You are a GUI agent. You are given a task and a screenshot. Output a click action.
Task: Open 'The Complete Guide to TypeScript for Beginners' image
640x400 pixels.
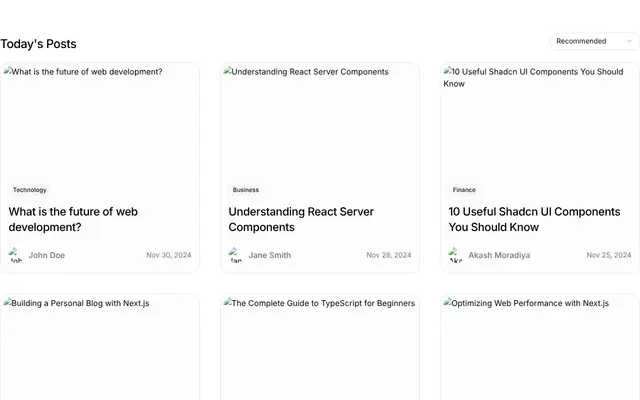[x=320, y=349]
